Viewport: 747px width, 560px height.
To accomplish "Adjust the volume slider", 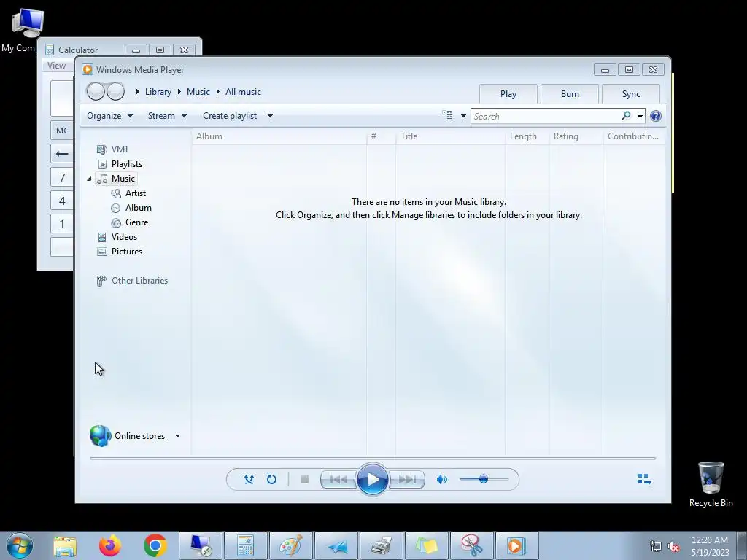I will 484,479.
